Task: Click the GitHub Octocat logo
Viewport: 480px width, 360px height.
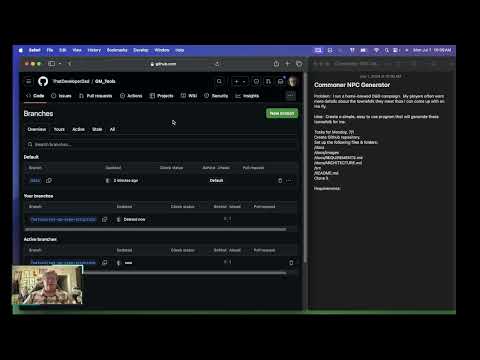Action: tap(43, 81)
